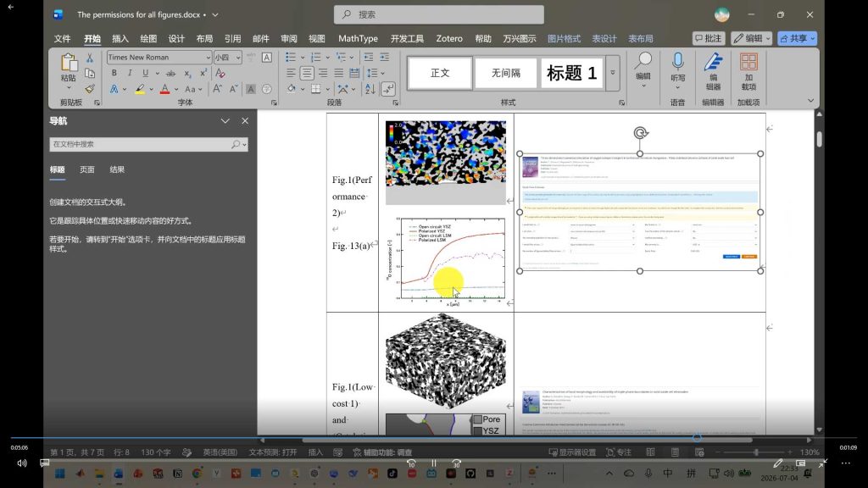Switch to 页面 tab in navigation pane
The height and width of the screenshot is (488, 868).
pos(87,169)
